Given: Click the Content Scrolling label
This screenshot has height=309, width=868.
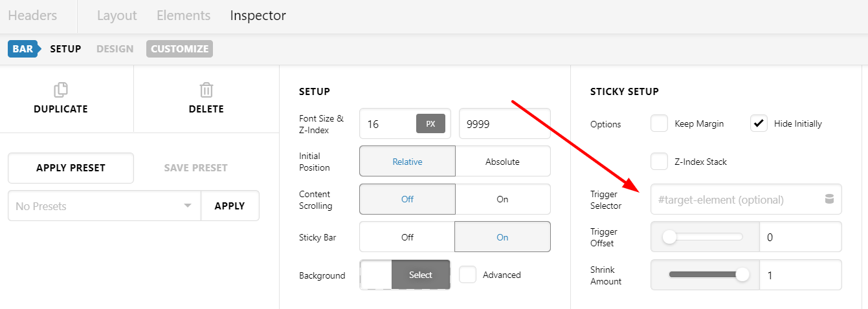Looking at the screenshot, I should pyautogui.click(x=316, y=200).
